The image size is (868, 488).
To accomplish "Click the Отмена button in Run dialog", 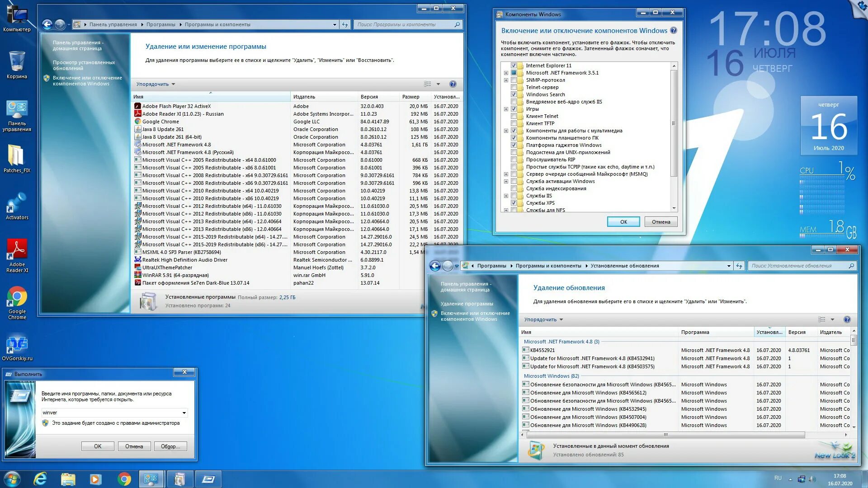I will [x=133, y=446].
